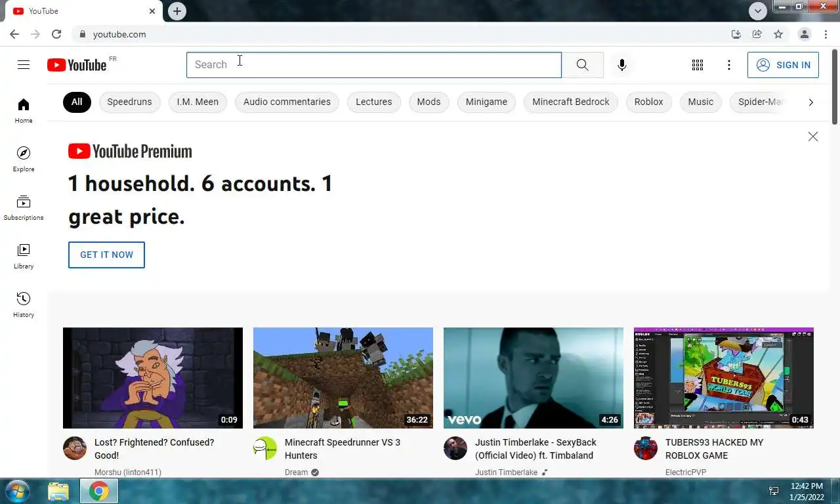Click the magnifying glass search button
The width and height of the screenshot is (840, 504).
[582, 64]
